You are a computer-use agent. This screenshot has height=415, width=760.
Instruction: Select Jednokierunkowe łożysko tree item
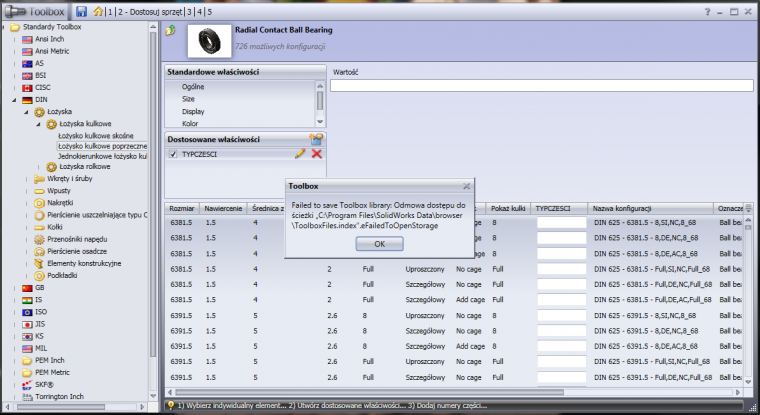(x=102, y=156)
